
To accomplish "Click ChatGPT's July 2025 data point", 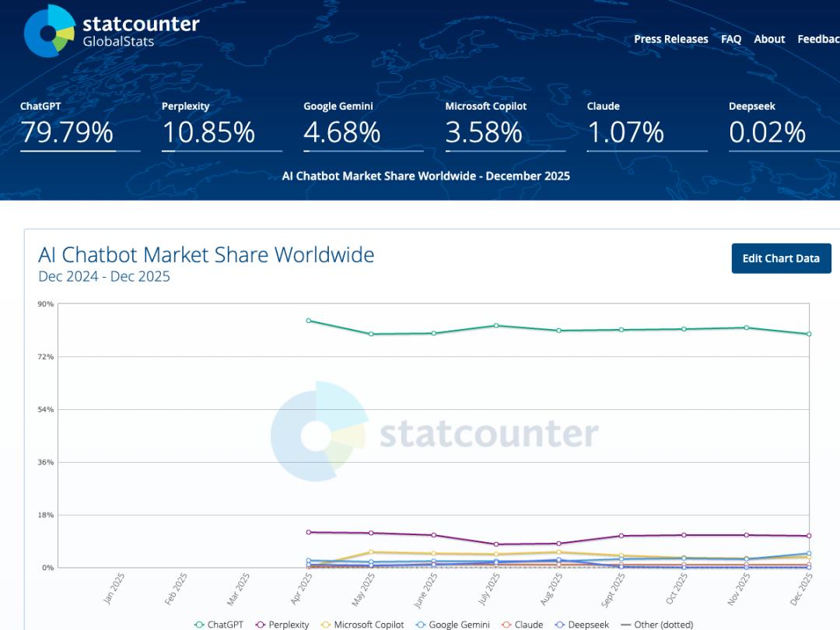I will pyautogui.click(x=496, y=326).
